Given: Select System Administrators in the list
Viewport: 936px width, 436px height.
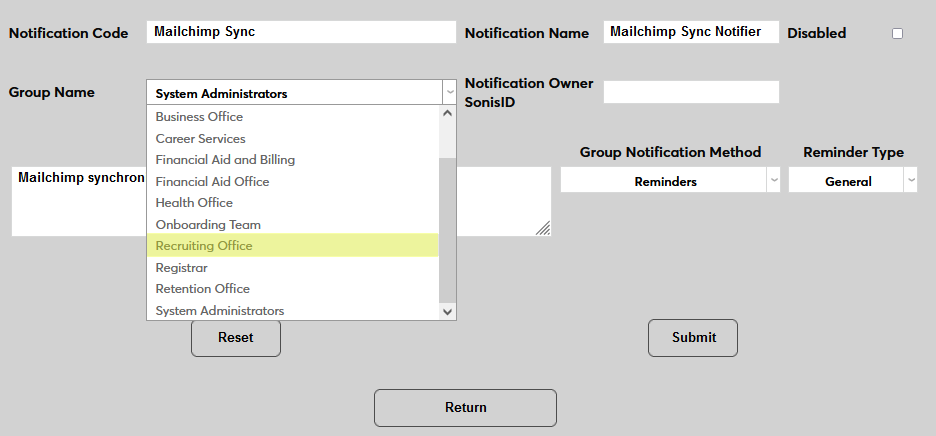Looking at the screenshot, I should point(292,311).
